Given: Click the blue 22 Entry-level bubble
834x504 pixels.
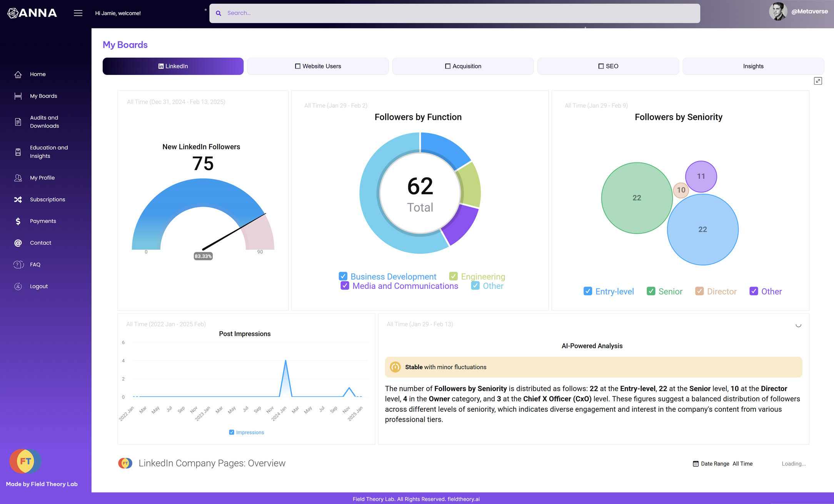Looking at the screenshot, I should pos(702,230).
